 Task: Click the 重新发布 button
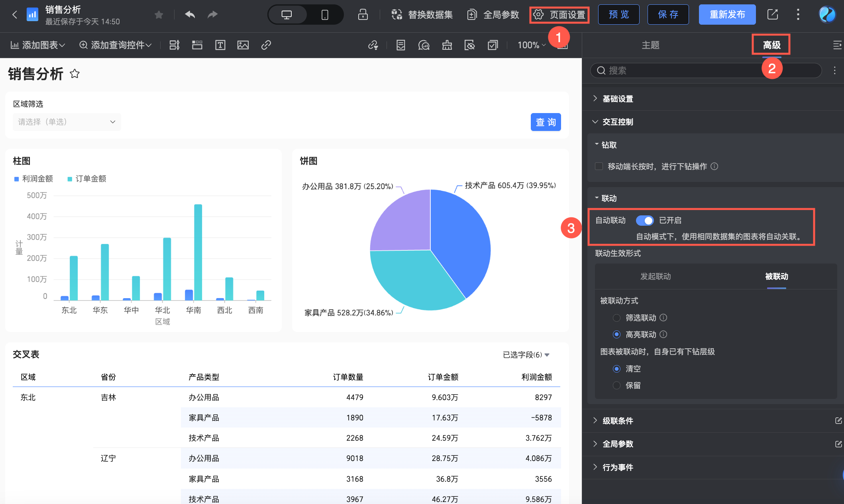coord(727,15)
